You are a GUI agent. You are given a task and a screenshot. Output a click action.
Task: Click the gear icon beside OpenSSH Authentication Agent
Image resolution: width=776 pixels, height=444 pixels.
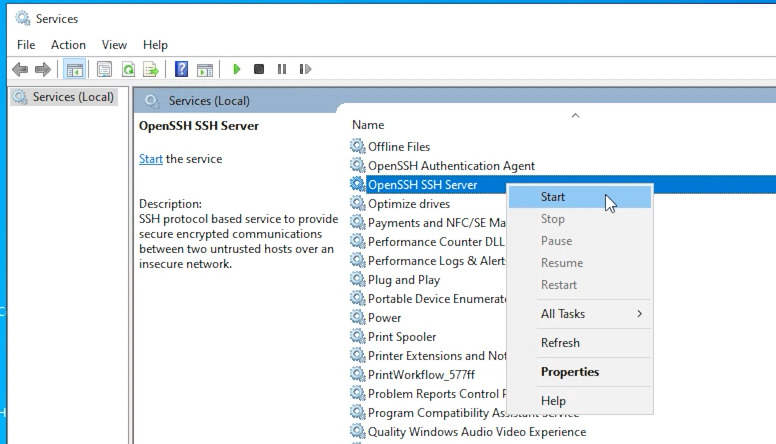[x=357, y=165]
